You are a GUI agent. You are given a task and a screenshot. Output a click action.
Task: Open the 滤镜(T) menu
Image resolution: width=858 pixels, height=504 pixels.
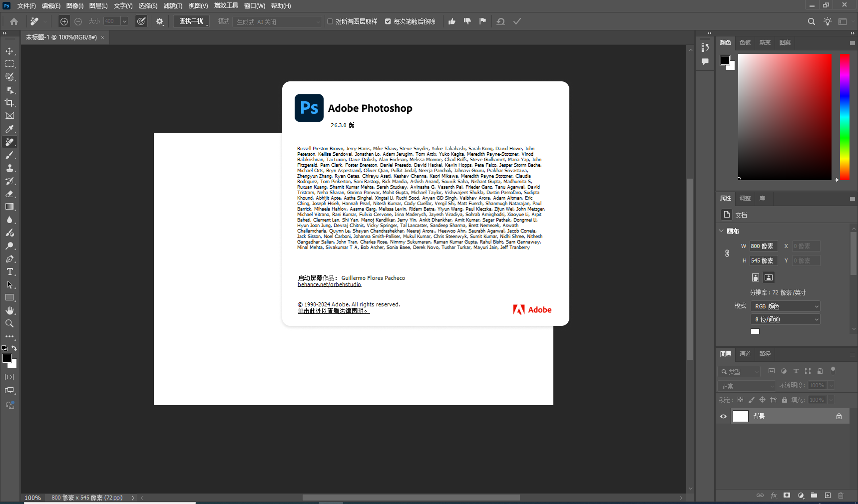click(173, 6)
